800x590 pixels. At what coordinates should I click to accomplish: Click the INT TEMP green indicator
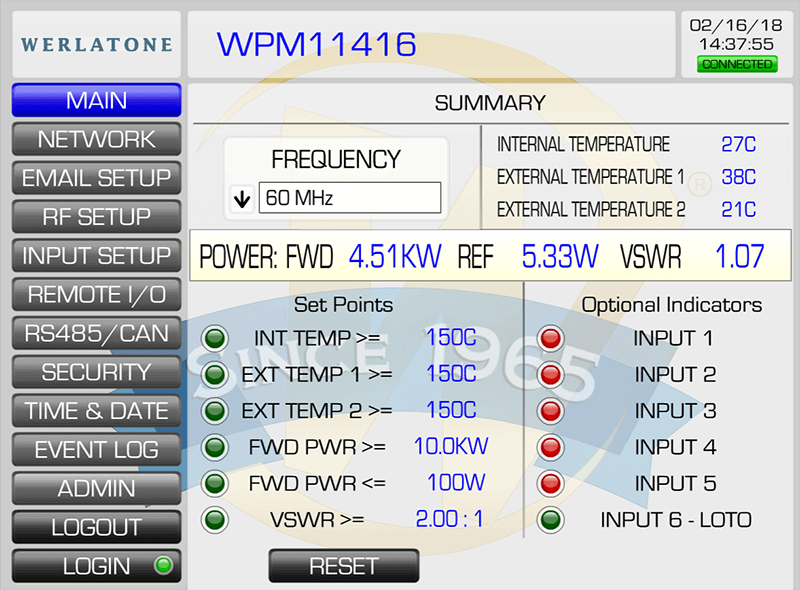coord(215,338)
